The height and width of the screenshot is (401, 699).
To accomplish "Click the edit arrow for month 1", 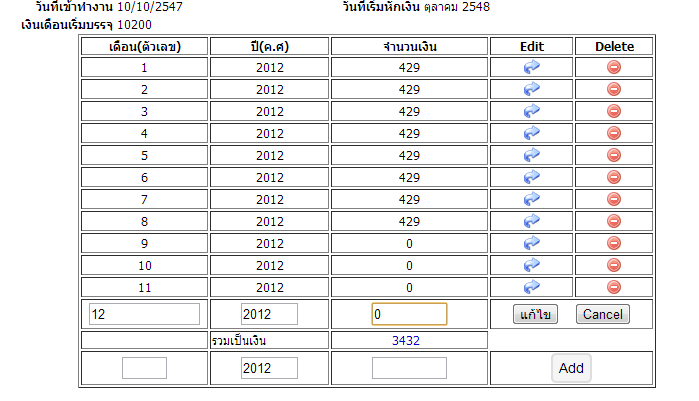I will (x=531, y=67).
